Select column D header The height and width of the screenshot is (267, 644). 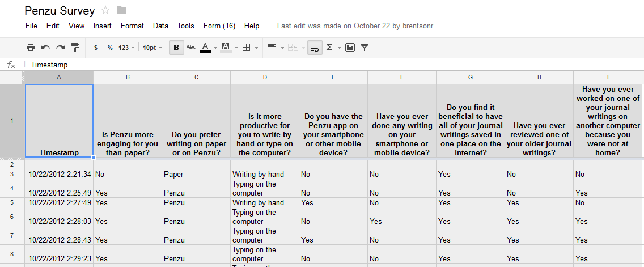[x=265, y=77]
